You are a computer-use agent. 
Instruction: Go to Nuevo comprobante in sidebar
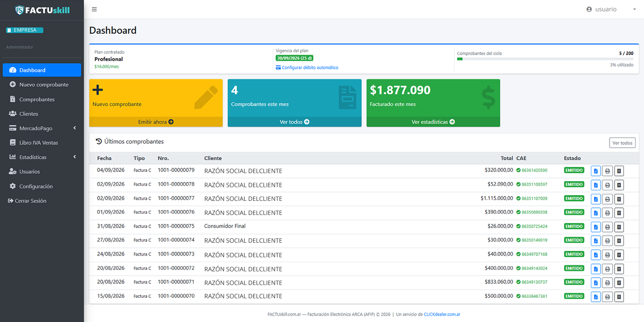point(42,85)
